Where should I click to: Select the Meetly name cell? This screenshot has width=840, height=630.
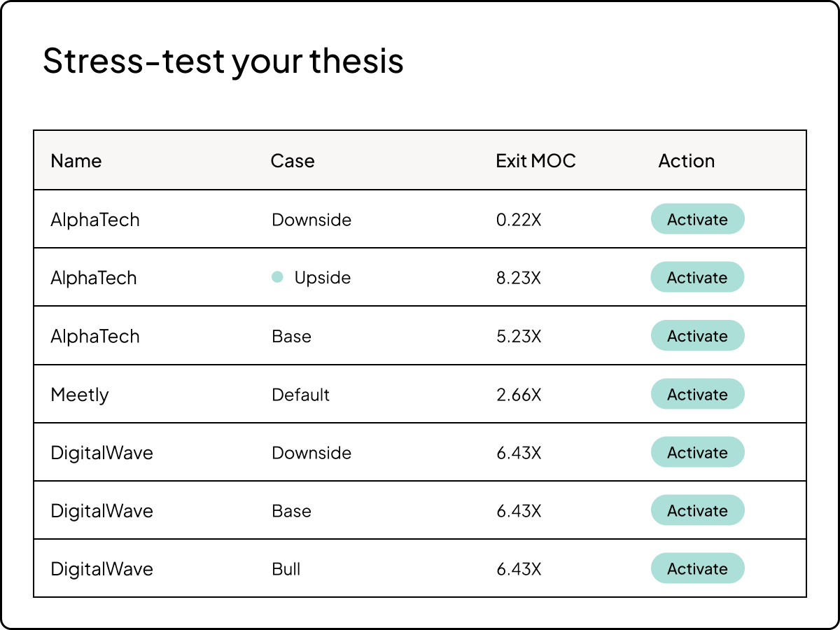click(80, 395)
